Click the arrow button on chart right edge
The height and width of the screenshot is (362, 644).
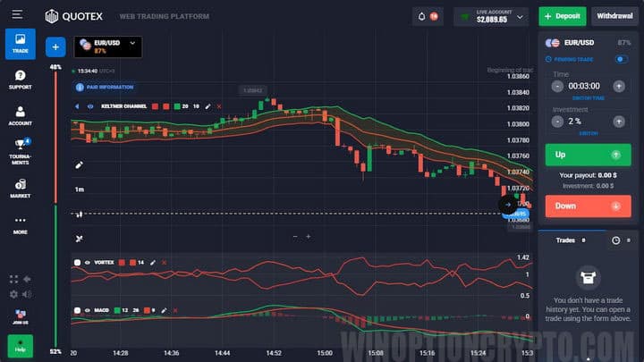coord(508,205)
